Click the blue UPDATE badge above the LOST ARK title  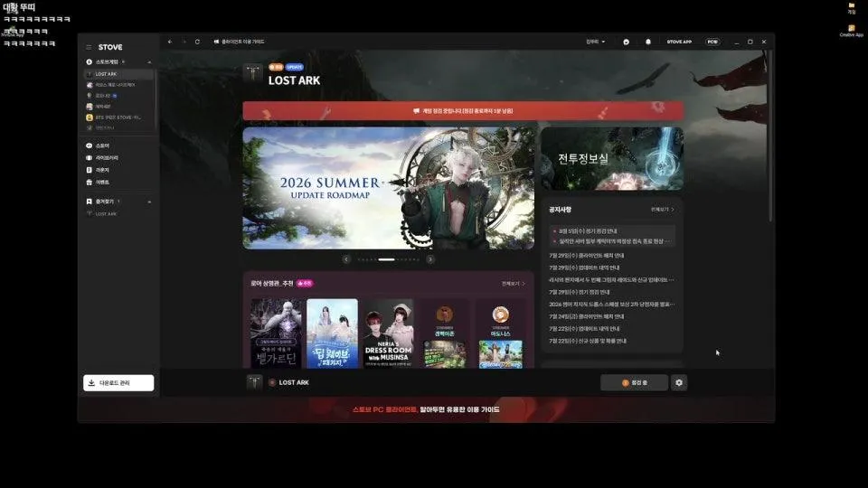tap(295, 67)
